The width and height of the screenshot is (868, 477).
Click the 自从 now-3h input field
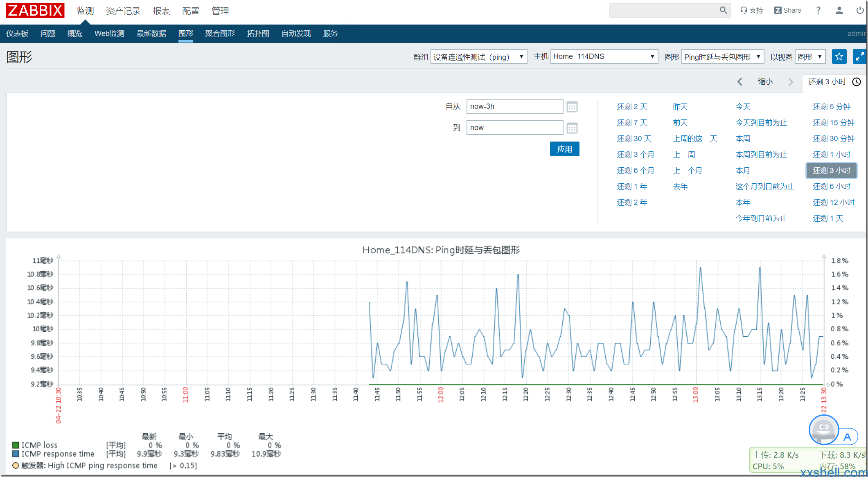point(515,107)
